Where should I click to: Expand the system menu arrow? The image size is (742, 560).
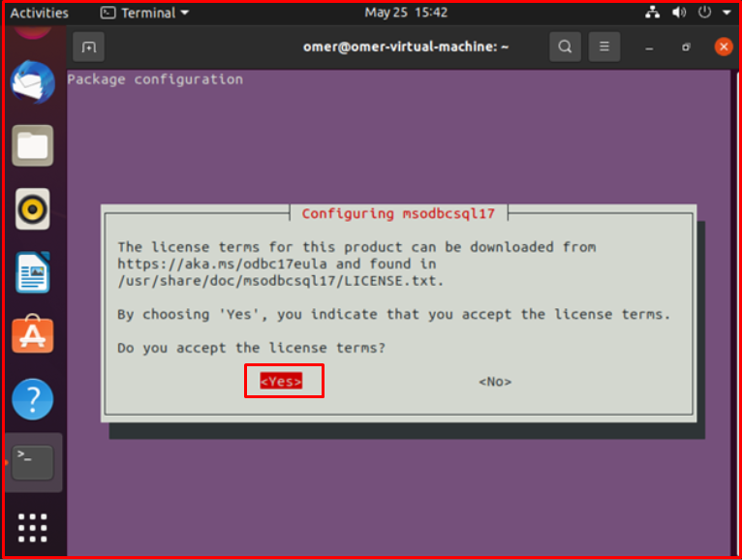tap(727, 13)
